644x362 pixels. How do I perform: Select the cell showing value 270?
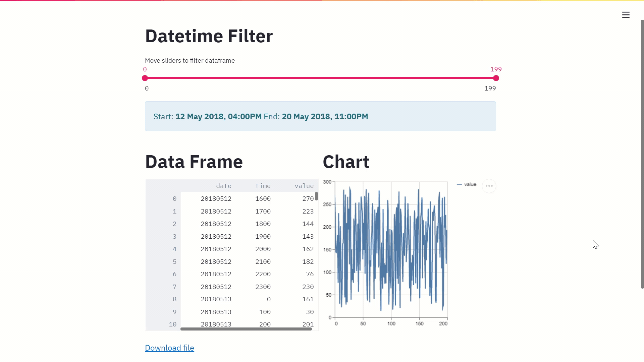308,198
